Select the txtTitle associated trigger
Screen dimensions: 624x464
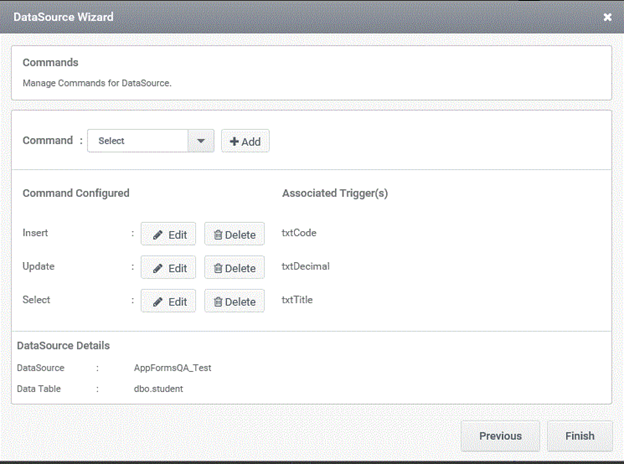(297, 300)
